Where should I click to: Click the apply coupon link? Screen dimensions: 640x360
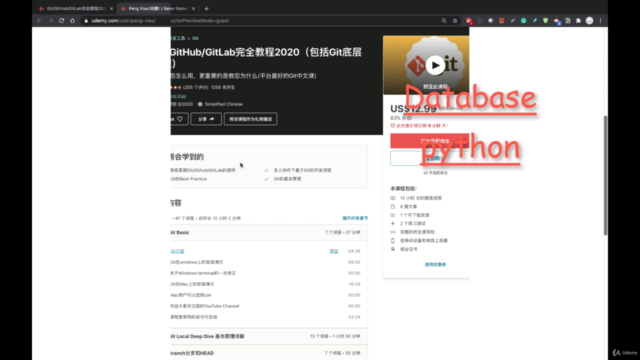(435, 264)
